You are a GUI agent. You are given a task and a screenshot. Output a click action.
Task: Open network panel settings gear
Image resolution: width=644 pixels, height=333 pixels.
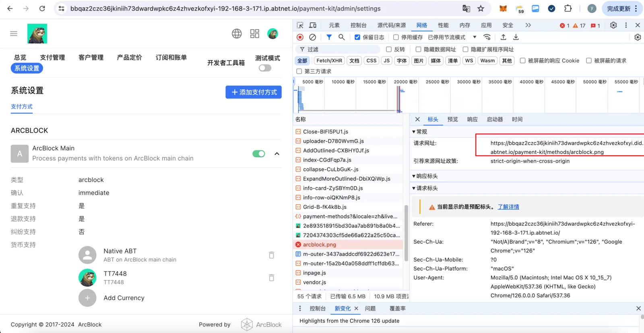click(638, 37)
